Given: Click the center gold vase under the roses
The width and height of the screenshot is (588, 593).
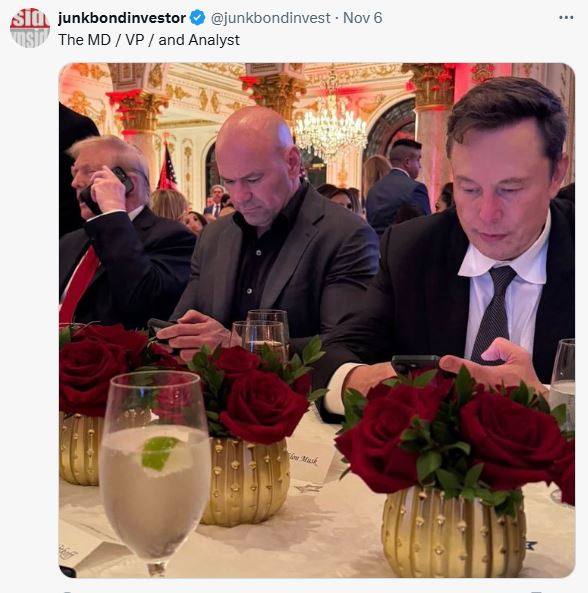Looking at the screenshot, I should click(246, 482).
